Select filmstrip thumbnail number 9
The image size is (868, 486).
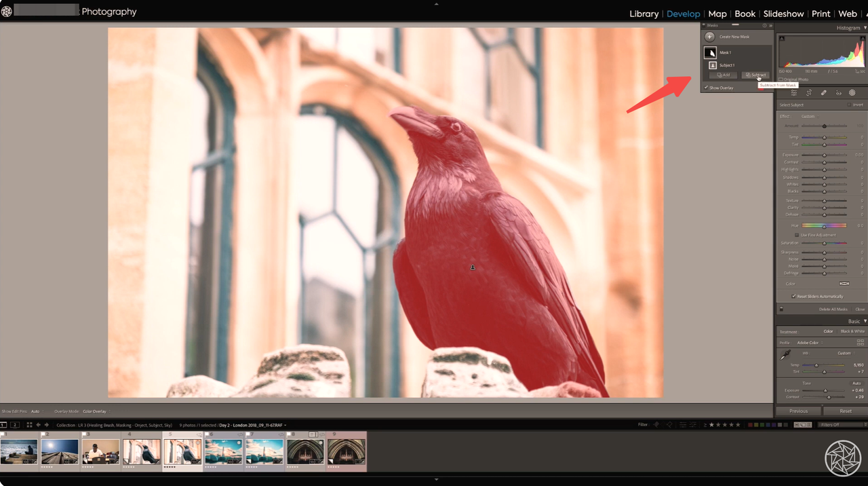pos(347,451)
